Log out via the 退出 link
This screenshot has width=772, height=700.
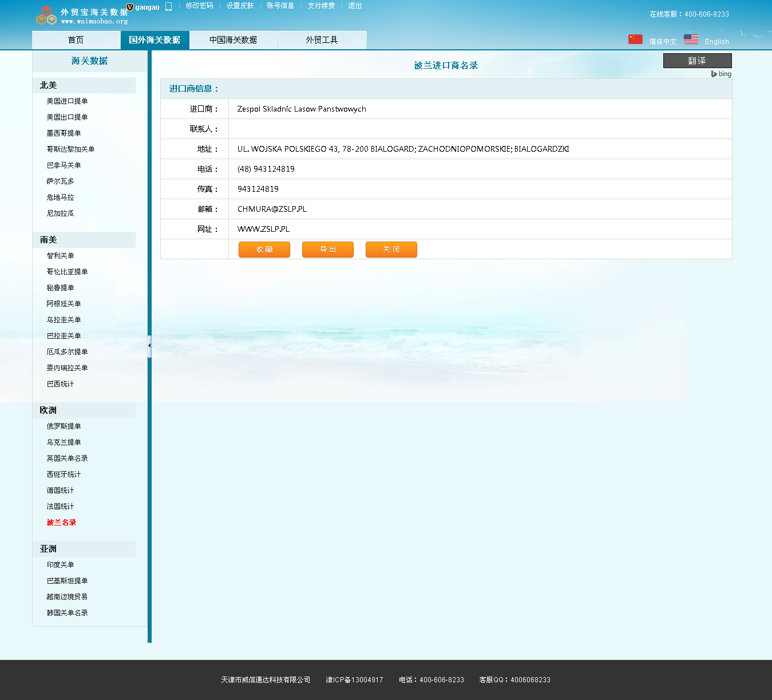pos(355,6)
